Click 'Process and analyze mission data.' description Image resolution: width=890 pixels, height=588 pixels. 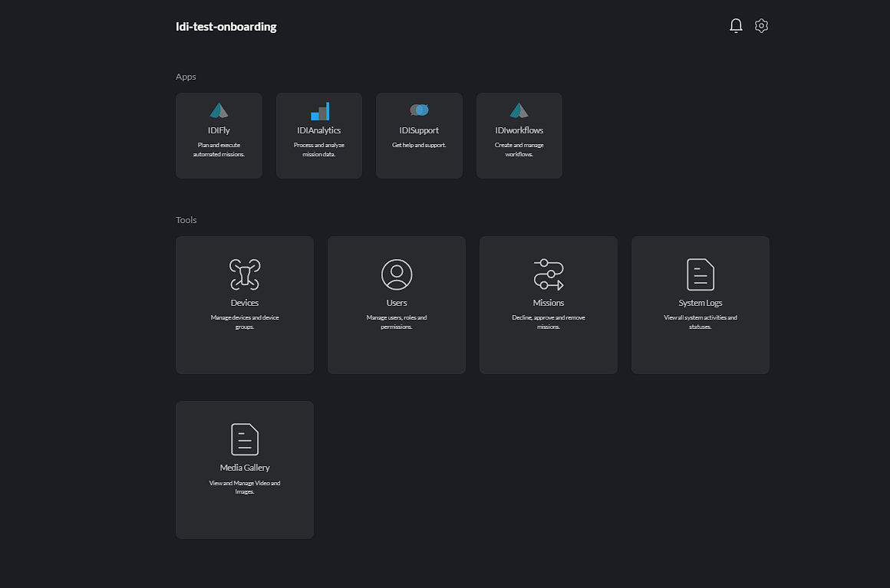pos(319,149)
